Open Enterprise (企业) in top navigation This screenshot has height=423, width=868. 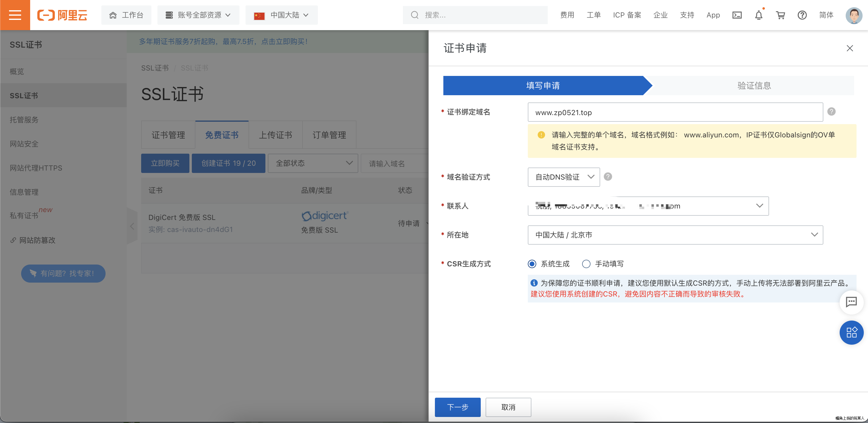660,15
